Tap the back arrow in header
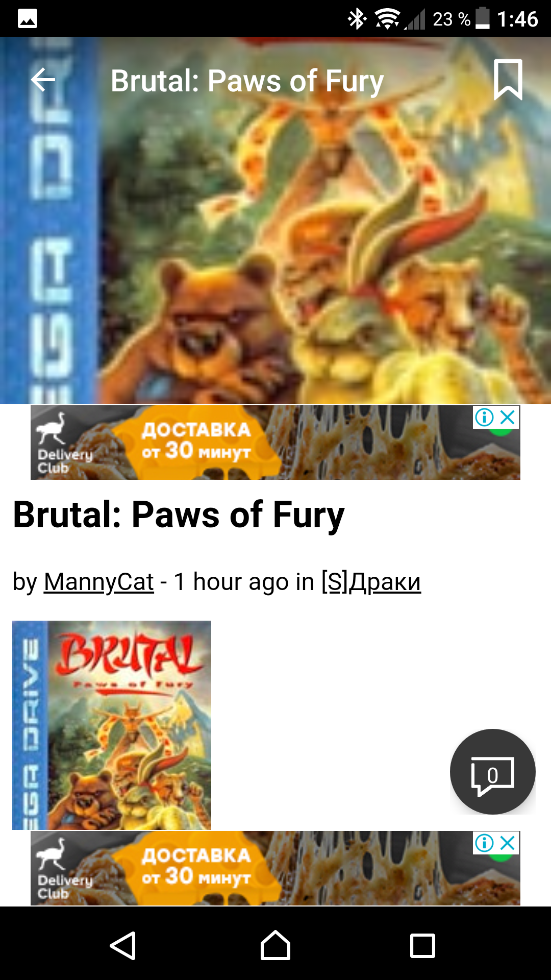 (x=43, y=80)
